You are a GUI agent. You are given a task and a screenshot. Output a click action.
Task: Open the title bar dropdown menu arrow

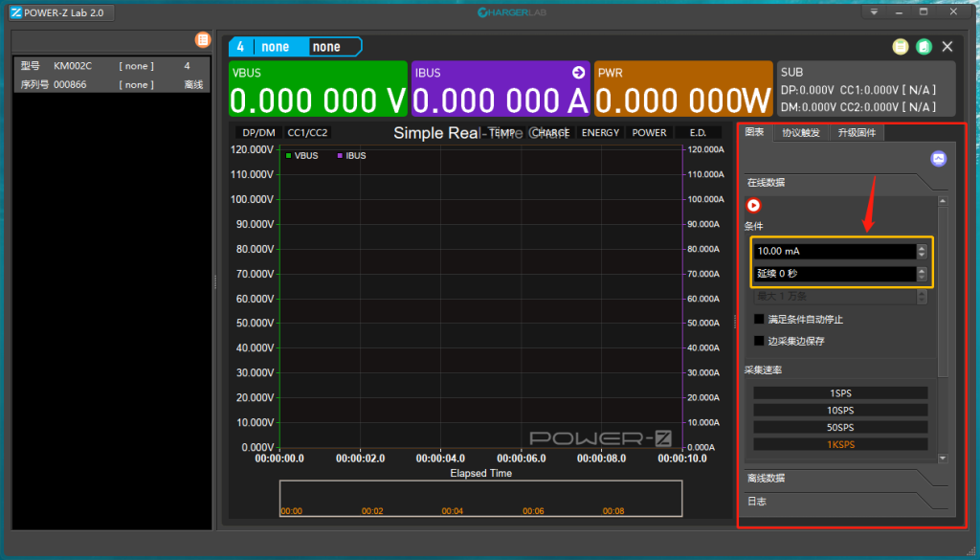tap(874, 11)
